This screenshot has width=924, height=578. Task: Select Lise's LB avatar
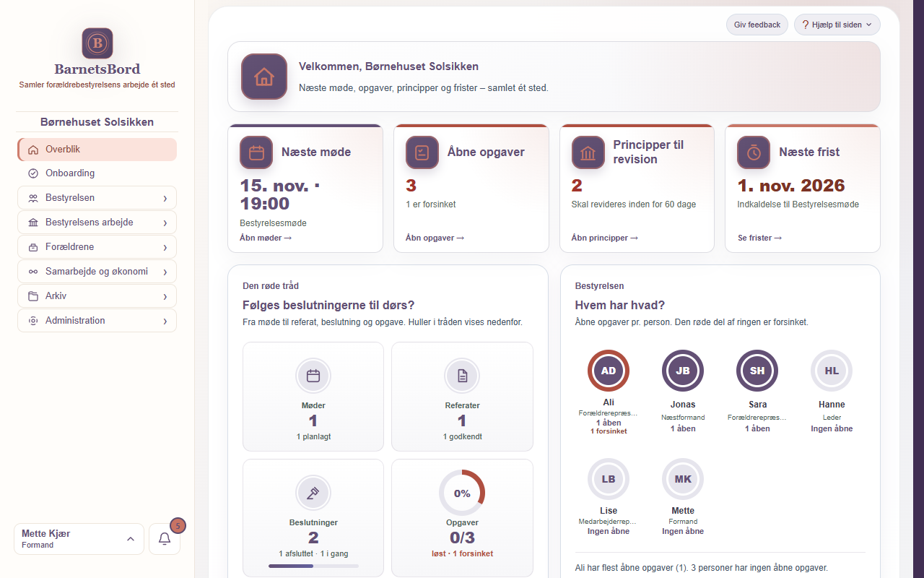point(609,479)
